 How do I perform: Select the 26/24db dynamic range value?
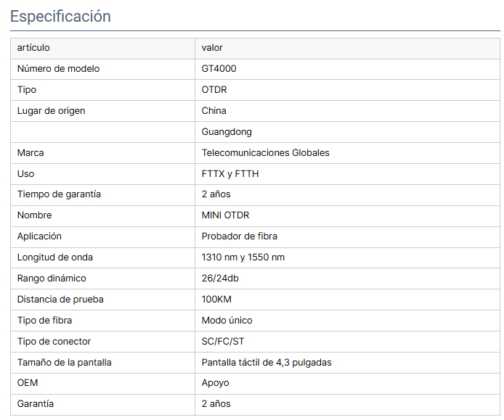220,279
